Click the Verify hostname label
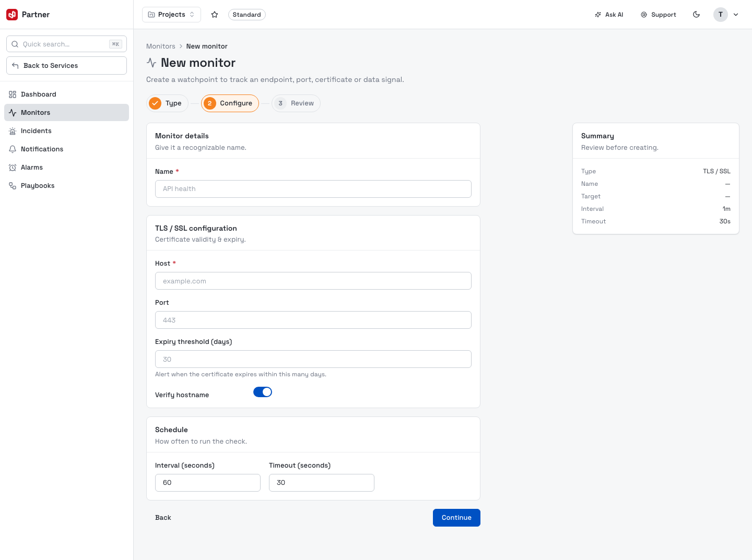The image size is (752, 560). click(182, 395)
